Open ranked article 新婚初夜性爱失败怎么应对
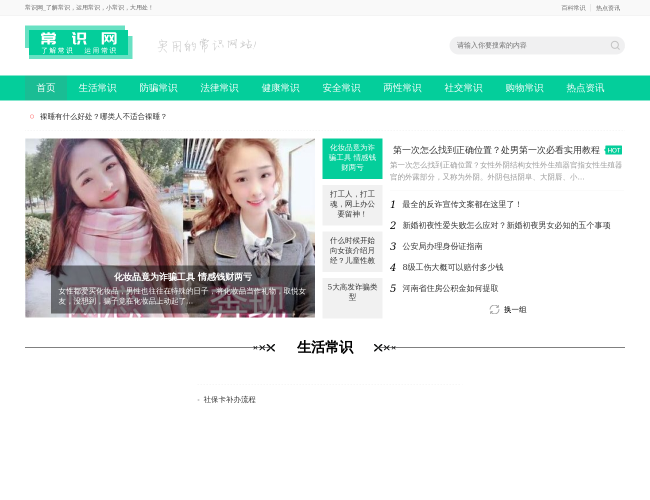 click(x=506, y=226)
